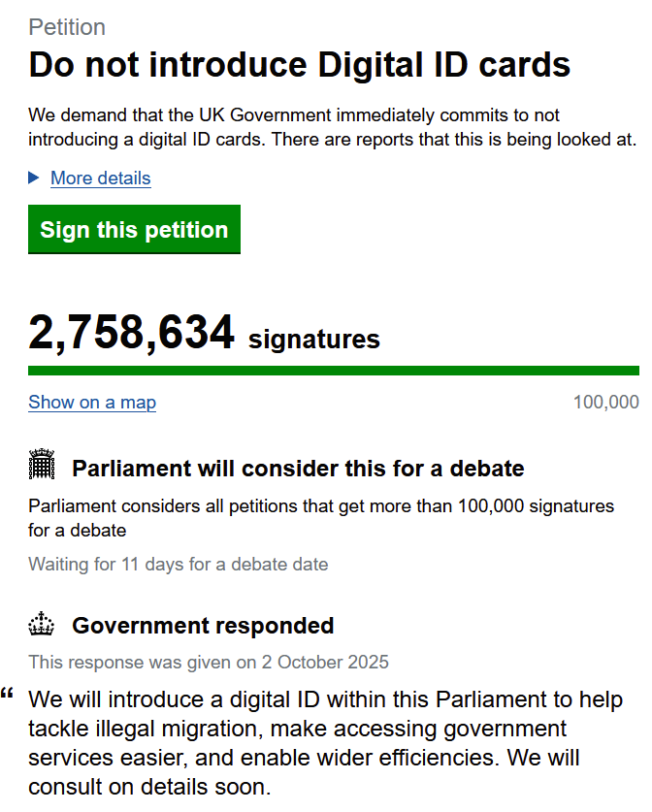Click the 'Government responded' heading
This screenshot has height=812, width=652.
click(x=203, y=626)
